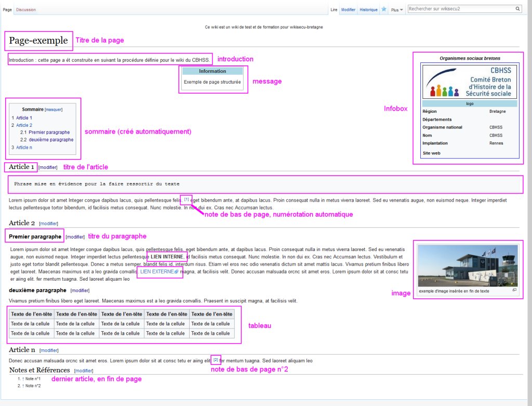Click the search magnifier icon
Image resolution: width=532 pixels, height=406 pixels.
click(517, 9)
